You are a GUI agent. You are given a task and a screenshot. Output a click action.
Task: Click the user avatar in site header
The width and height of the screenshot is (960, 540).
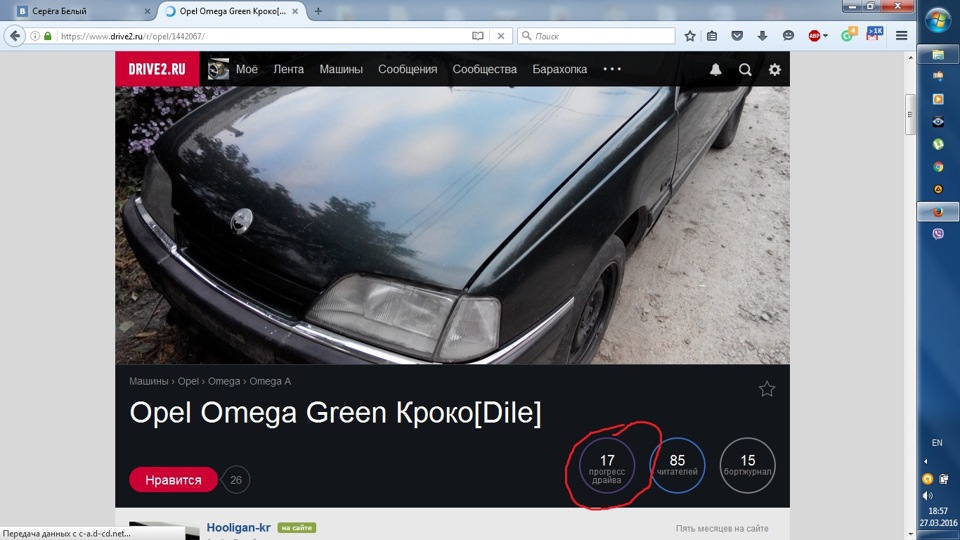click(218, 69)
